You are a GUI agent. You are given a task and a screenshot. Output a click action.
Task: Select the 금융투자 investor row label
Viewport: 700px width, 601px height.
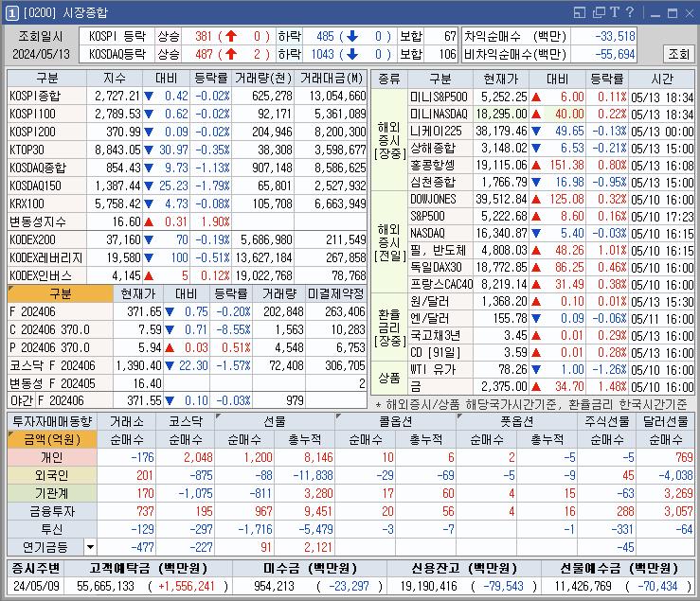(52, 511)
